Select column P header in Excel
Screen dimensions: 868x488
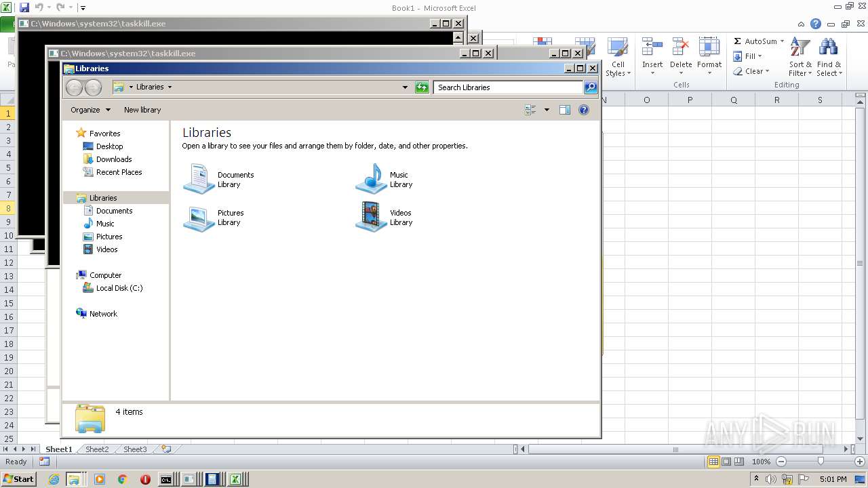pos(690,100)
